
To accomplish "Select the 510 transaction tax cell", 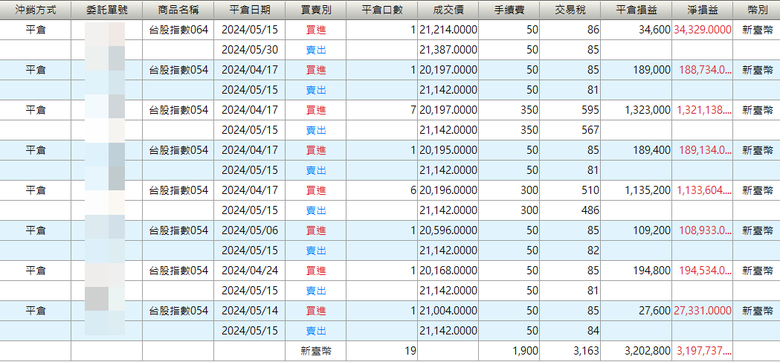I will tap(570, 190).
